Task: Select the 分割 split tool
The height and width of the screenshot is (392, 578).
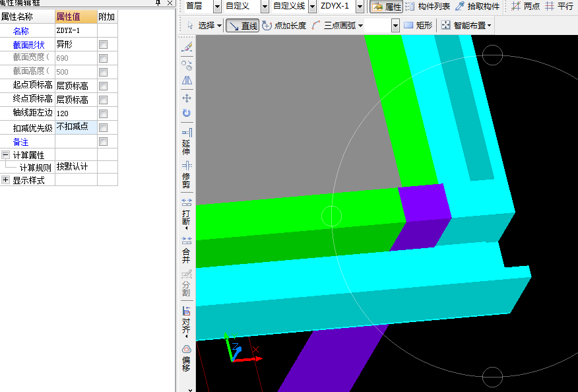Action: pos(187,283)
